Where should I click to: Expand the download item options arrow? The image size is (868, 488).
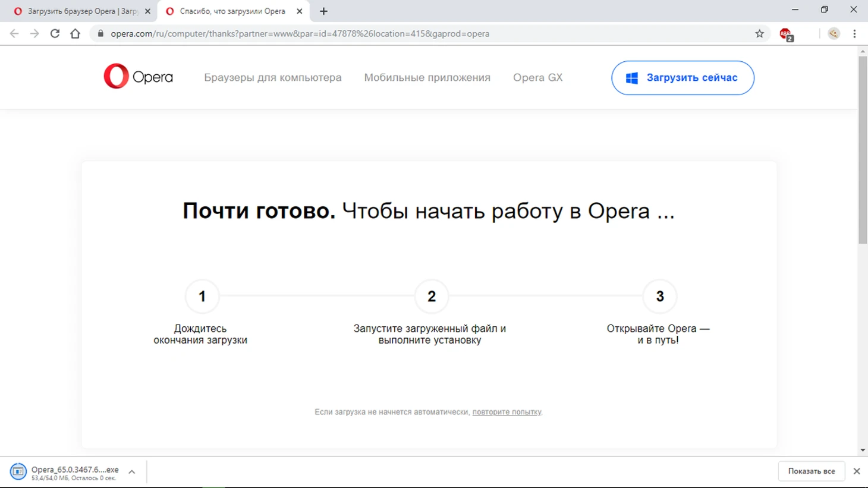(x=132, y=472)
